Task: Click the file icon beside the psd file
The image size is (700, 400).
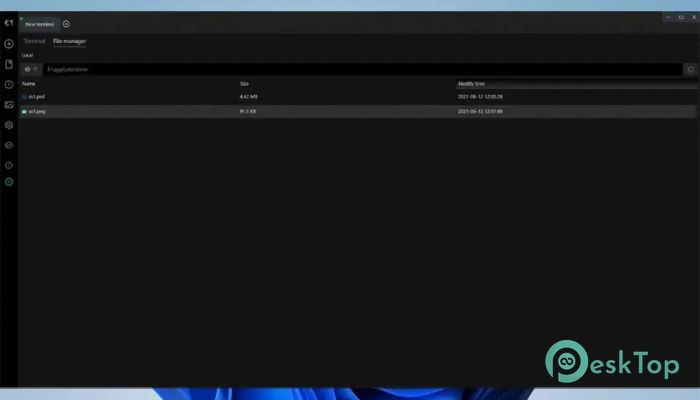Action: coord(24,97)
